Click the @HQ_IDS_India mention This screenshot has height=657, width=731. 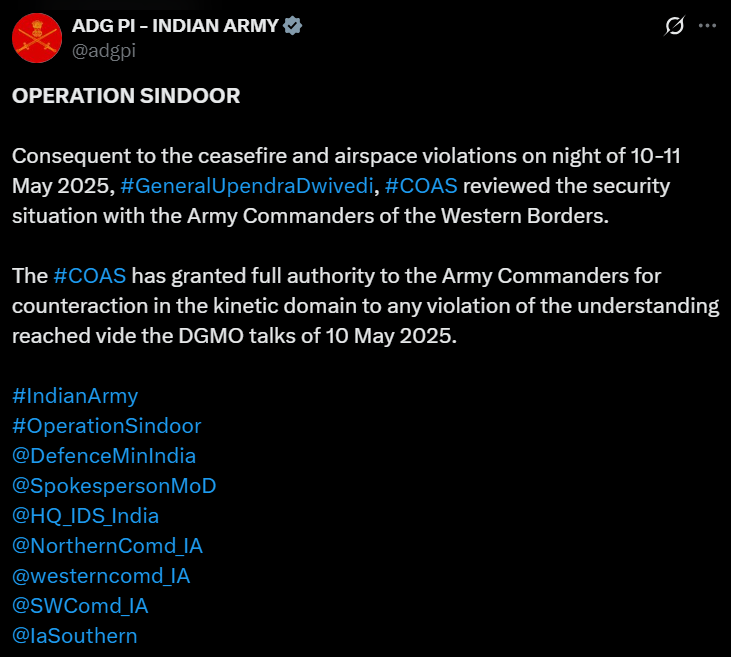pos(85,516)
